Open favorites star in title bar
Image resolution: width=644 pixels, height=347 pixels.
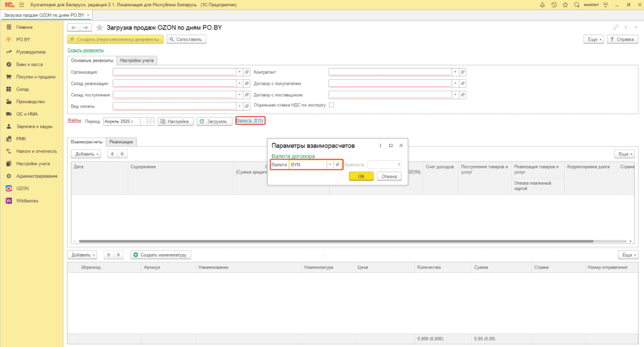565,5
